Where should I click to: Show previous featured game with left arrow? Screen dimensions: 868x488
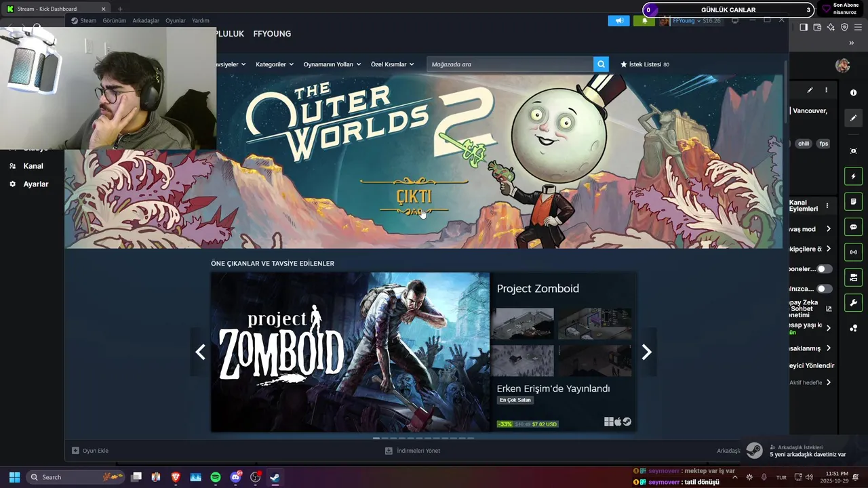200,352
